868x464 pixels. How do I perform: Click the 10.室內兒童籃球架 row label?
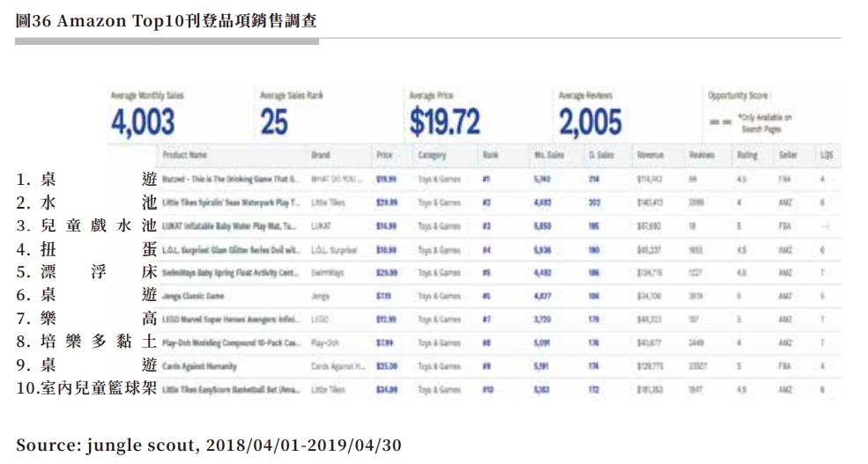[x=86, y=388]
